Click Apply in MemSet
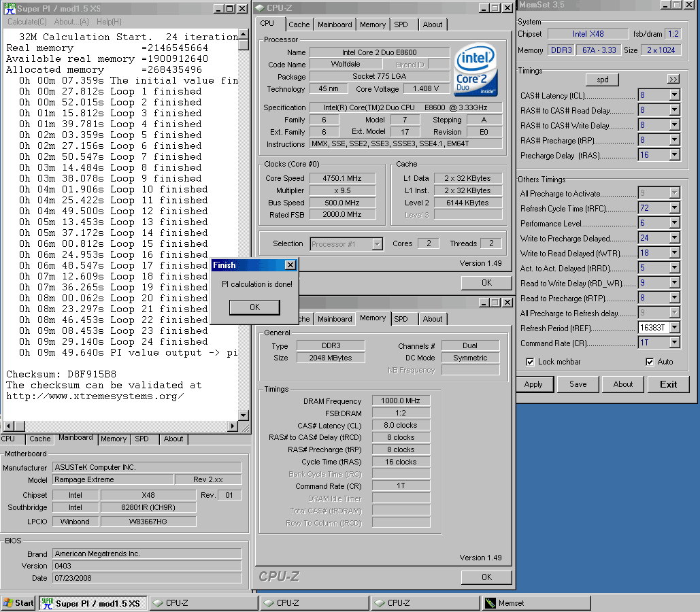 (534, 384)
